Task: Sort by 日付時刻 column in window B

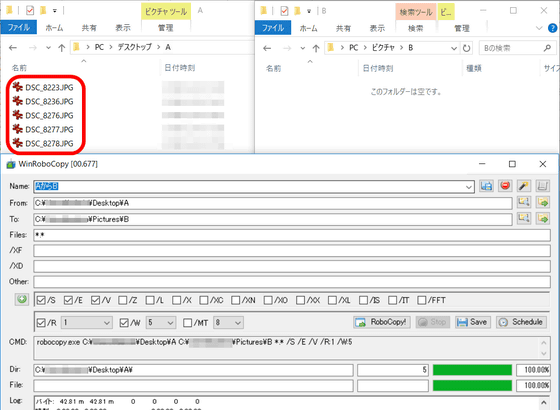Action: 378,68
